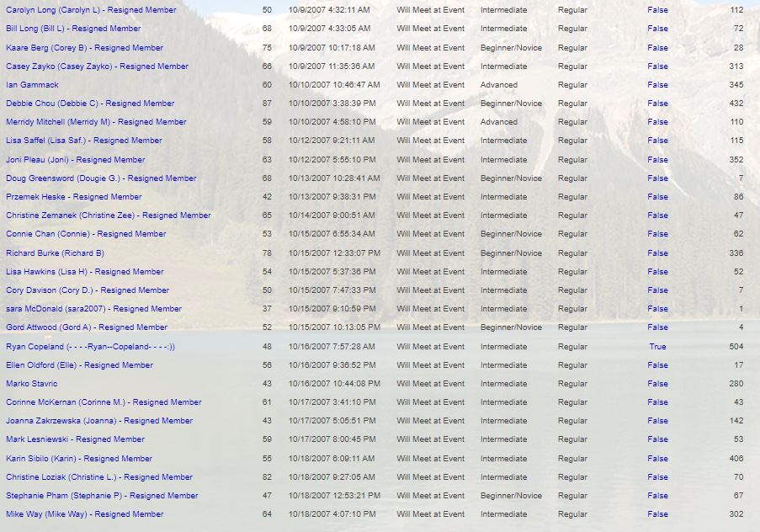Image resolution: width=760 pixels, height=532 pixels.
Task: Open the Corinne McKernan profile link
Action: pyautogui.click(x=104, y=402)
